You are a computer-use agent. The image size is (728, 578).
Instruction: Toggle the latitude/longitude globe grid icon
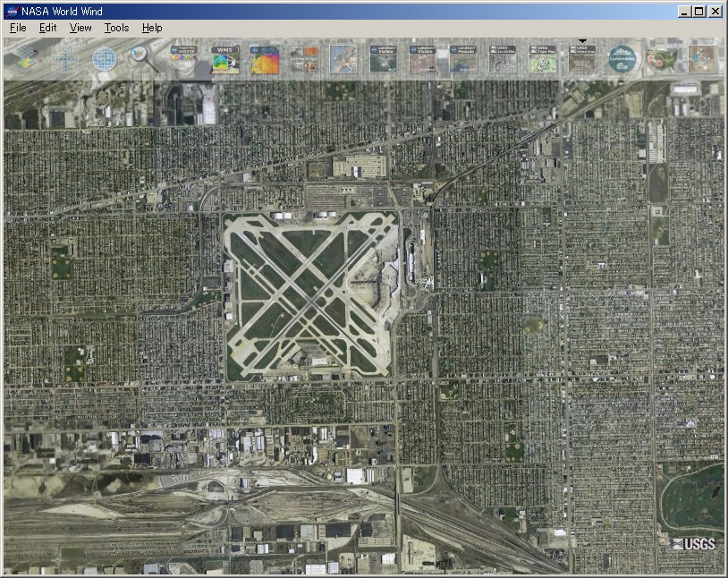(105, 59)
